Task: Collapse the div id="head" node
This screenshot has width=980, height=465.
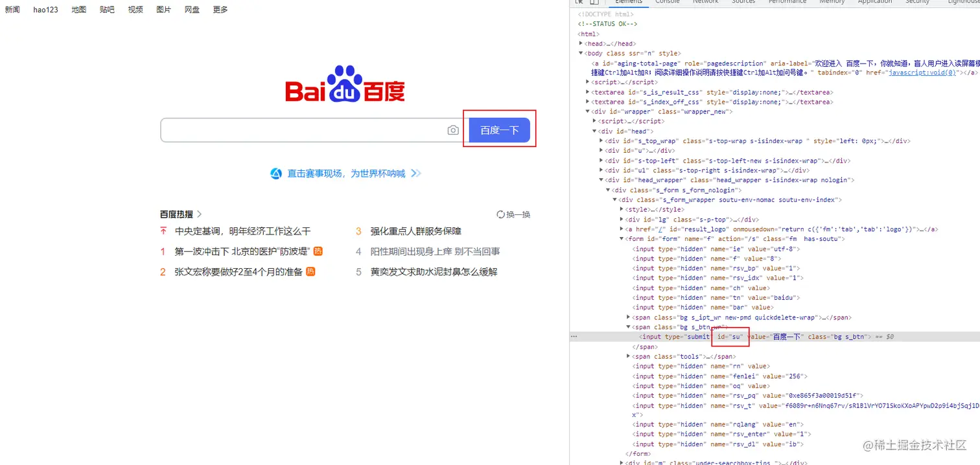Action: 594,131
